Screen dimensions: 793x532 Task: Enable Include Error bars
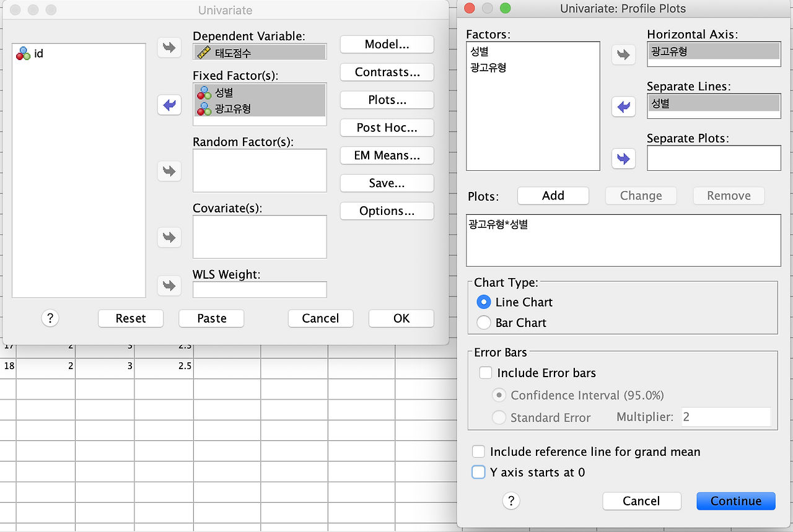(x=486, y=373)
